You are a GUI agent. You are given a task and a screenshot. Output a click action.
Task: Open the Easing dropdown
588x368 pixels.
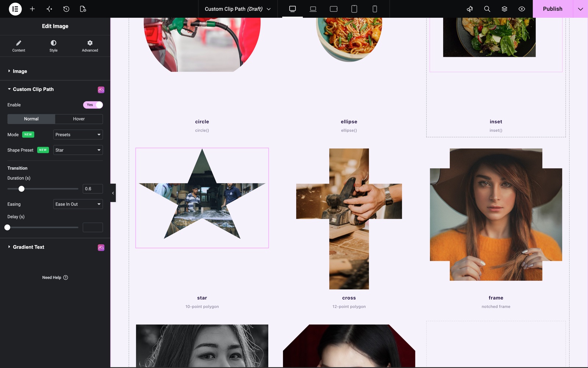tap(78, 204)
